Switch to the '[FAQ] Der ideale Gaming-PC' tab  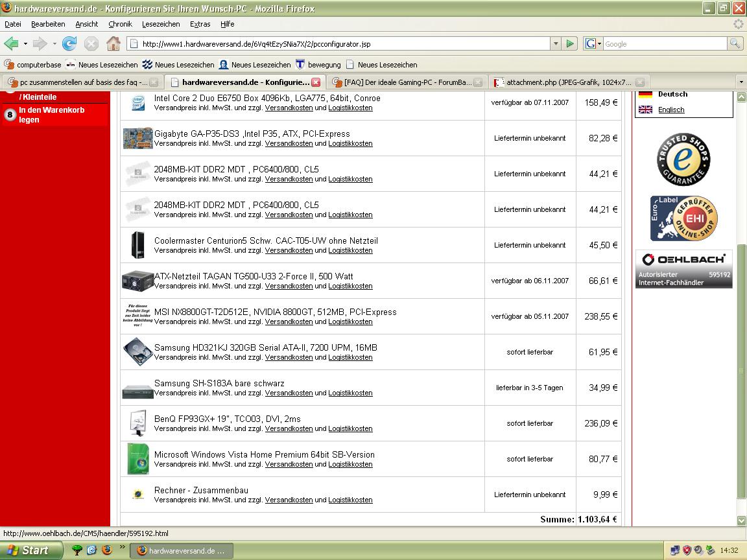[x=407, y=82]
